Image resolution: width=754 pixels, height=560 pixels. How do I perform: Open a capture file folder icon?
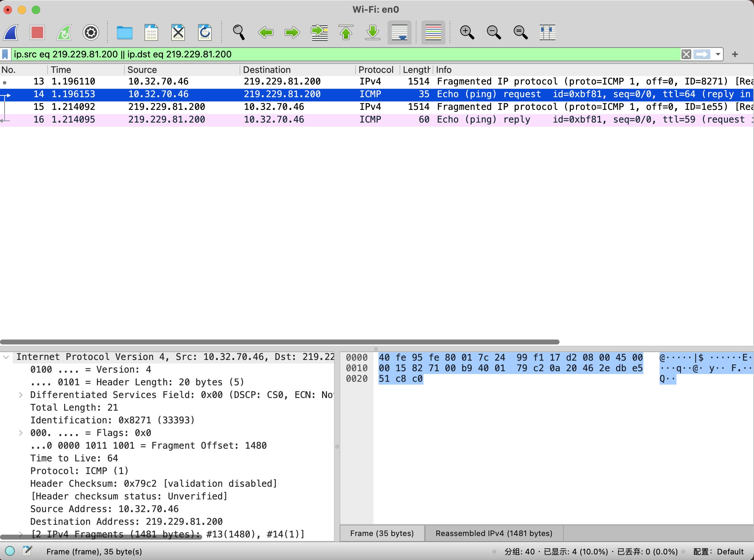tap(124, 32)
